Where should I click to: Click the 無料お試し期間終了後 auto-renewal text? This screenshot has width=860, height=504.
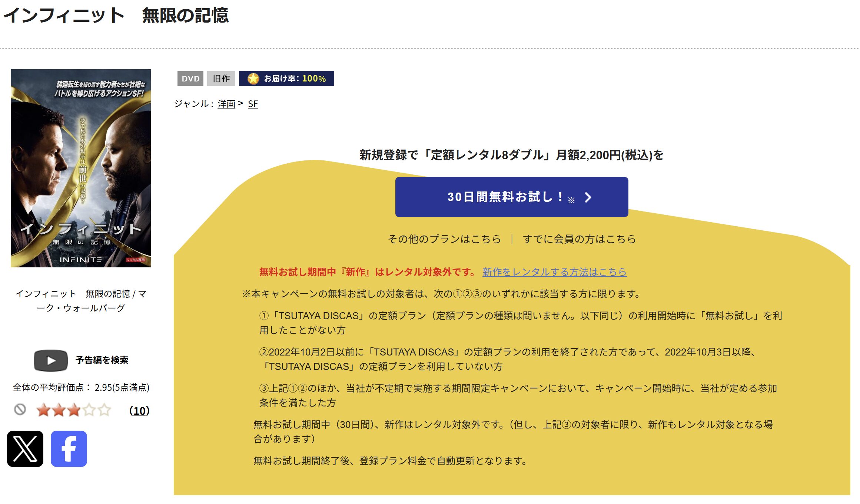point(390,461)
